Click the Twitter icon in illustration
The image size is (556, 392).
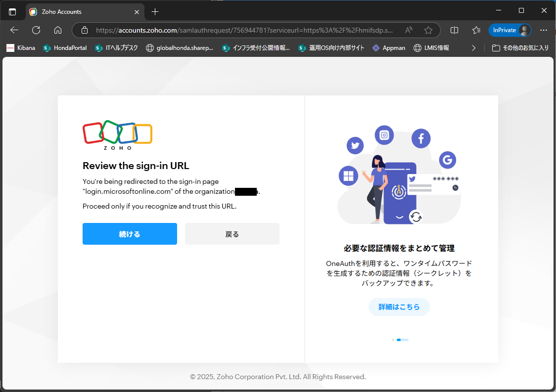(355, 145)
